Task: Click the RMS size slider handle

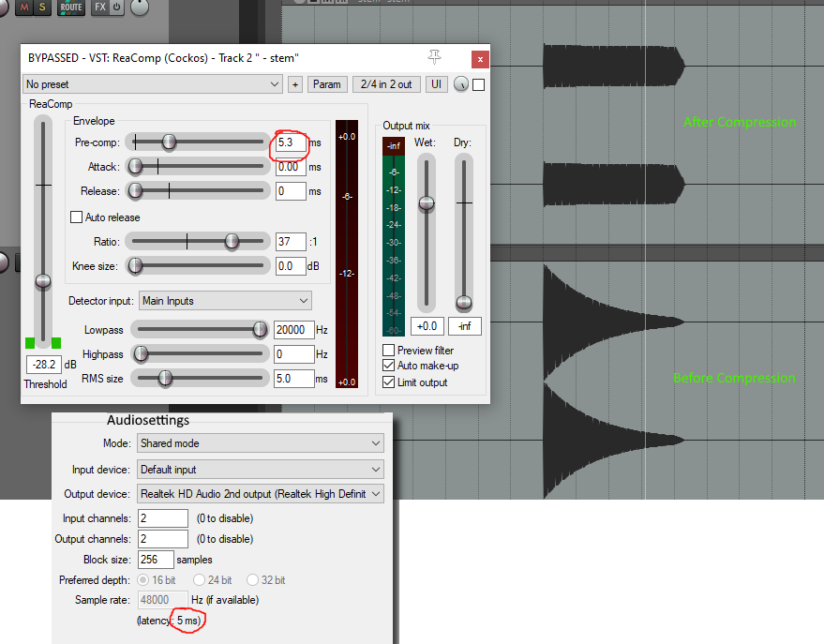Action: click(165, 378)
